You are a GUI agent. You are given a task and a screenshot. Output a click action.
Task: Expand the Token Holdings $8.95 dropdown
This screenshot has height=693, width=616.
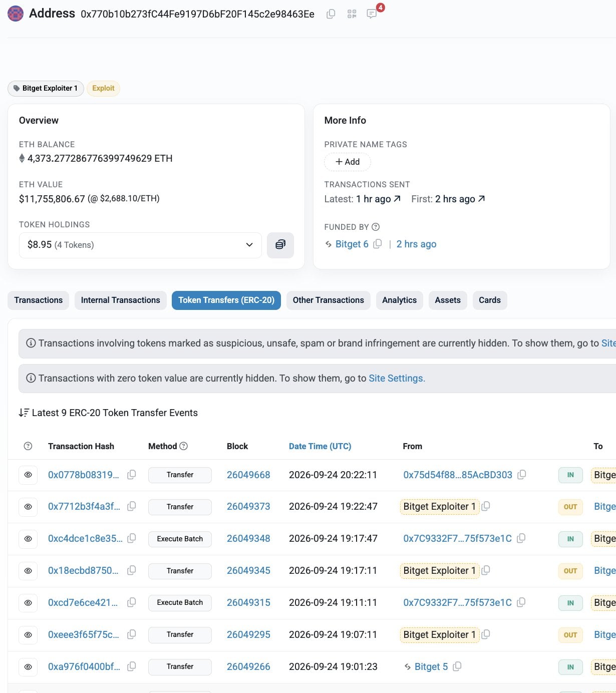[140, 245]
